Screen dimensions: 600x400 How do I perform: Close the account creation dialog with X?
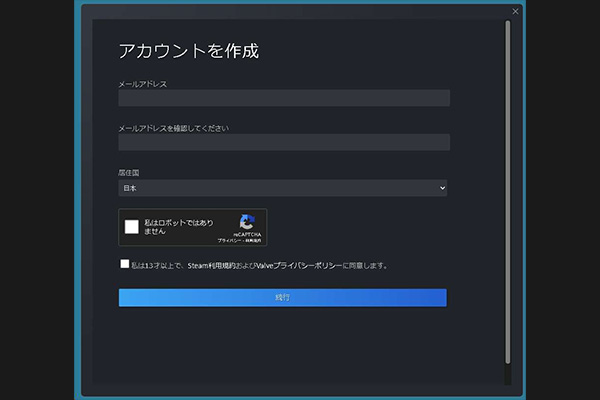(x=515, y=11)
